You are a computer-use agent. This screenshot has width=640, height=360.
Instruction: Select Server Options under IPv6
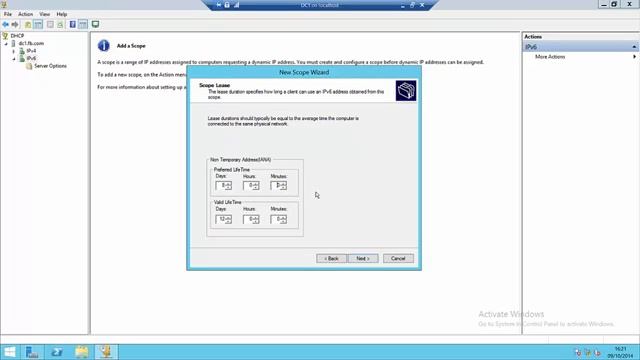pyautogui.click(x=50, y=66)
